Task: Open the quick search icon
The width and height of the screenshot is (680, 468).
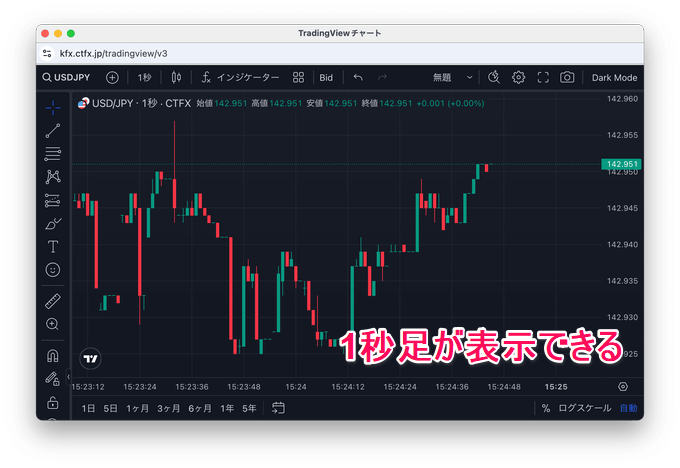Action: coord(494,78)
